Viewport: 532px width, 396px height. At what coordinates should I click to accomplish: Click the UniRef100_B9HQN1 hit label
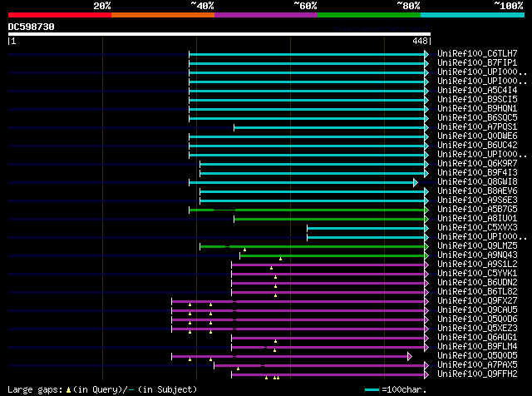pyautogui.click(x=477, y=109)
